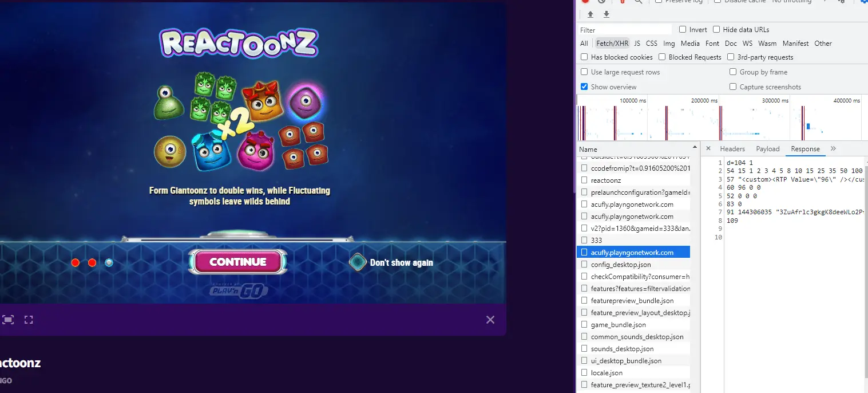
Task: Click in the Filter text field
Action: (625, 30)
